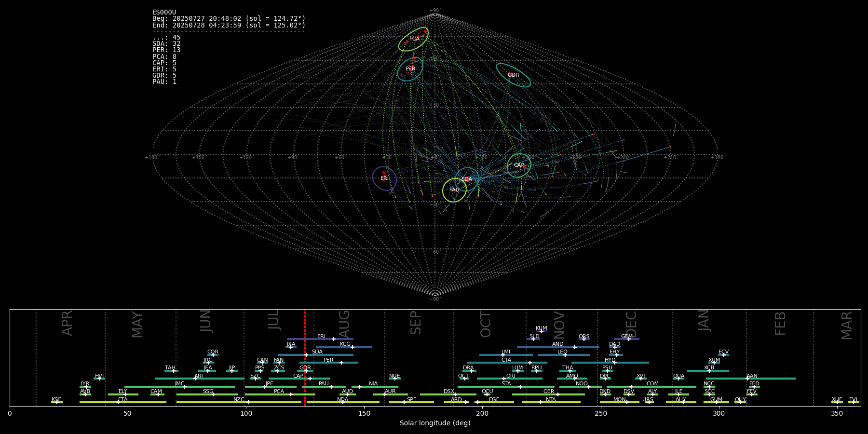Click the SPE label in the timeline
Image resolution: width=868 pixels, height=434 pixels.
pyautogui.click(x=411, y=399)
